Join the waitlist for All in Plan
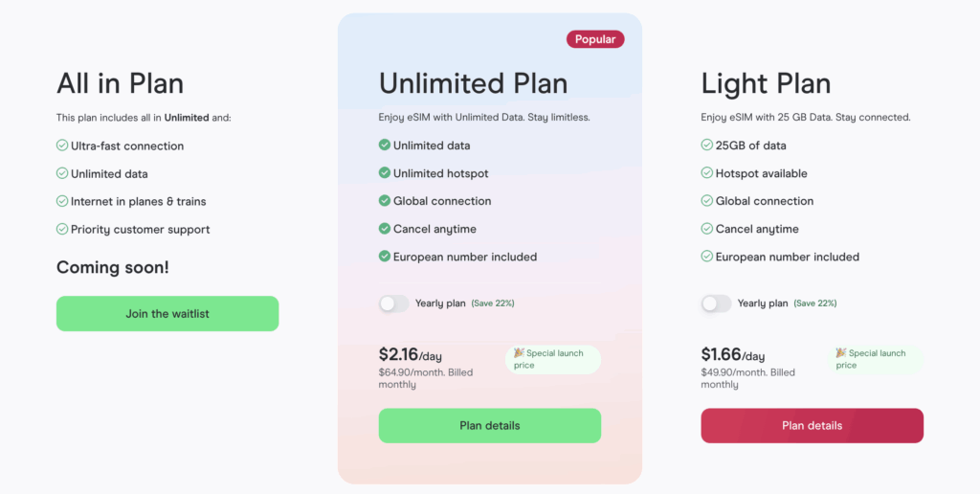Image resolution: width=980 pixels, height=494 pixels. 167,314
